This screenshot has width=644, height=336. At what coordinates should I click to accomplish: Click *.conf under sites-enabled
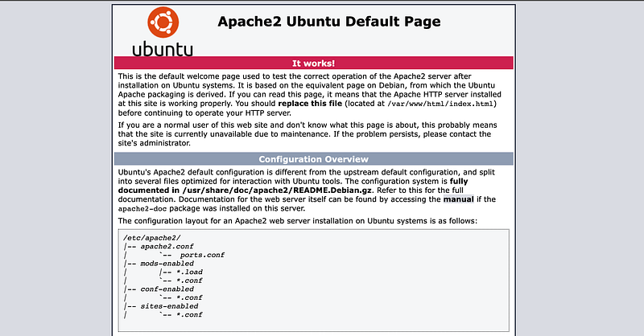189,315
